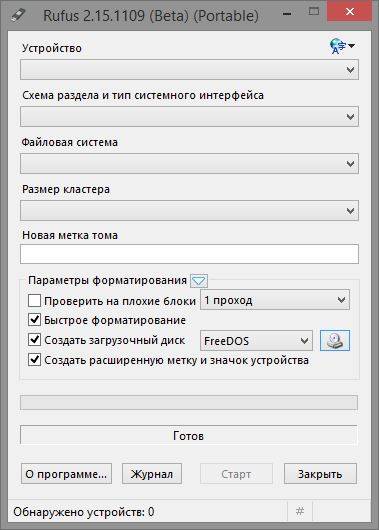Click the Rufus USB drive title bar icon
The height and width of the screenshot is (530, 379).
tap(17, 15)
